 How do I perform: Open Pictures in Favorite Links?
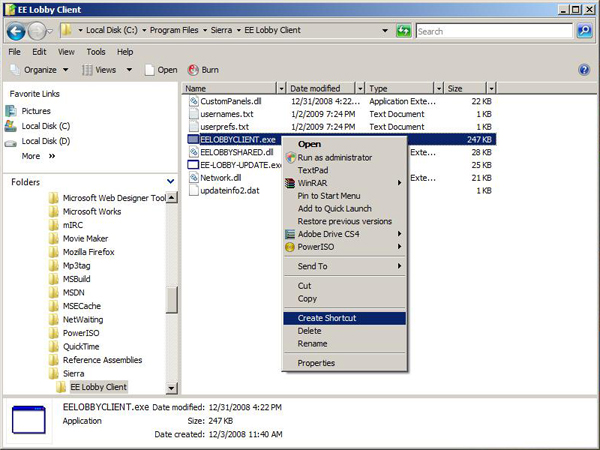35,111
